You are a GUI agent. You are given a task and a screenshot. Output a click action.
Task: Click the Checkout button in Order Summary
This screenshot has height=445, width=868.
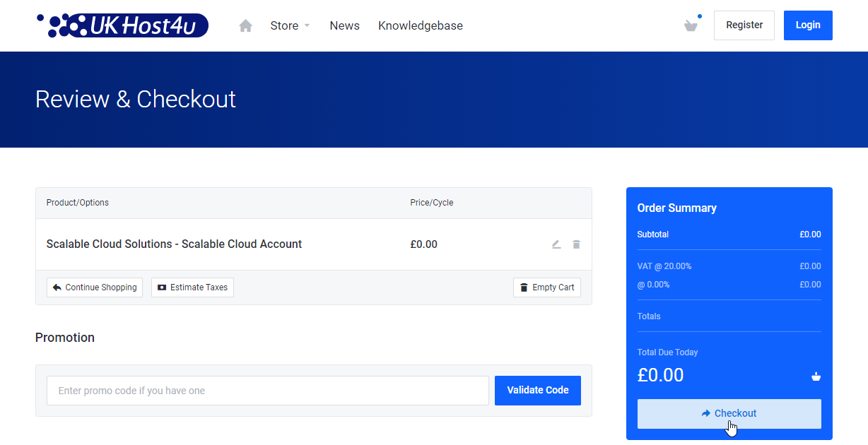click(729, 413)
